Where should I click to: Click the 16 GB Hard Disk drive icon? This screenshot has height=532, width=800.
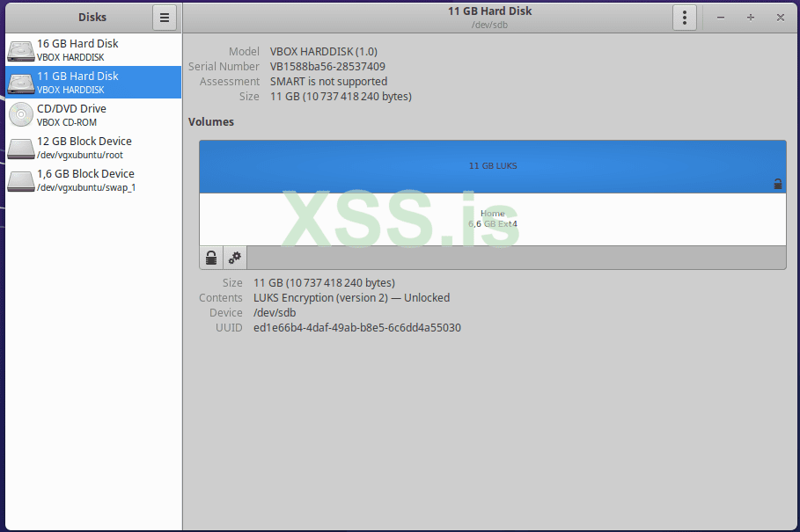[21, 50]
